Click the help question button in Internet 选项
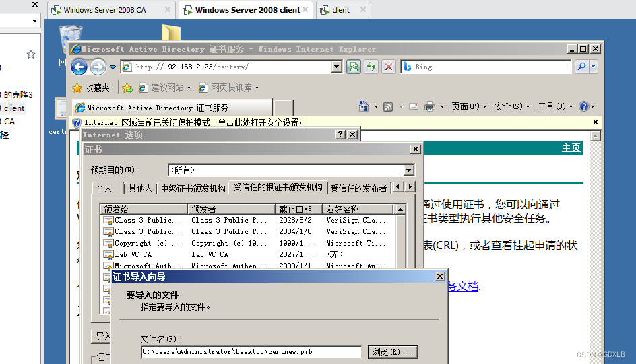The width and height of the screenshot is (636, 364). pyautogui.click(x=340, y=135)
